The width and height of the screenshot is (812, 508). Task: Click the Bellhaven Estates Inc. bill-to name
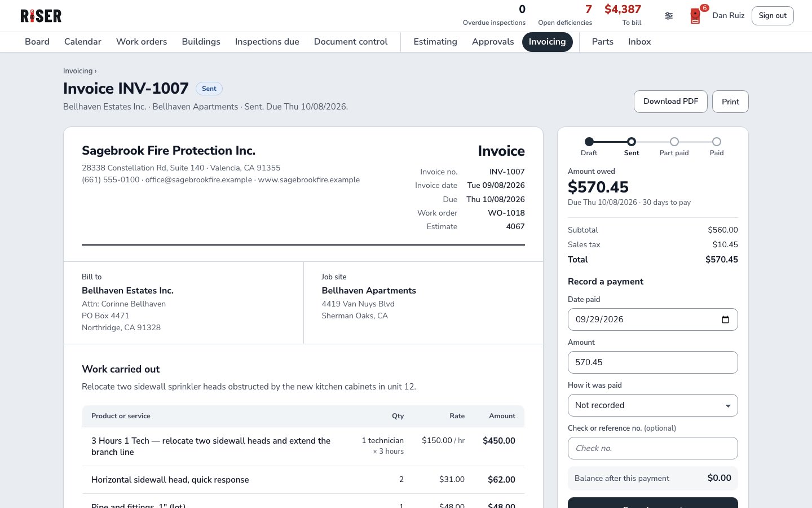point(127,291)
